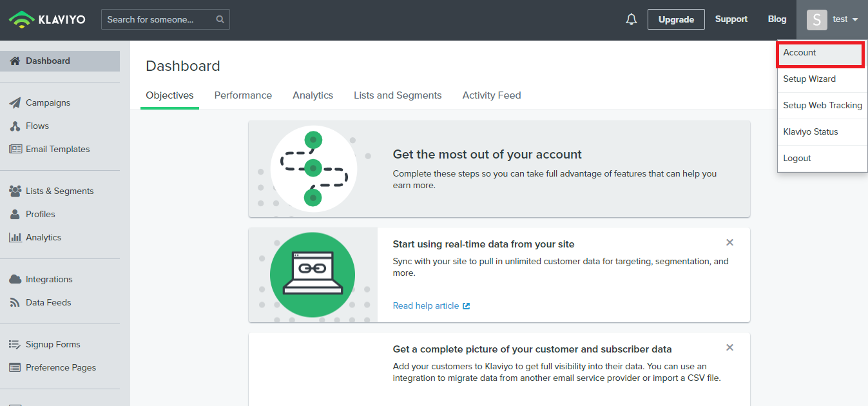868x406 pixels.
Task: Switch to the Objectives tab
Action: [x=169, y=95]
